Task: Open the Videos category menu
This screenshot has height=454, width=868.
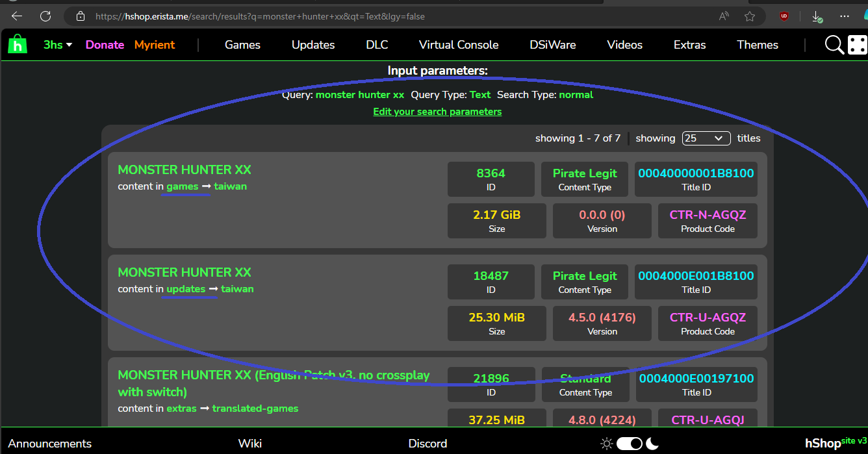Action: coord(625,45)
